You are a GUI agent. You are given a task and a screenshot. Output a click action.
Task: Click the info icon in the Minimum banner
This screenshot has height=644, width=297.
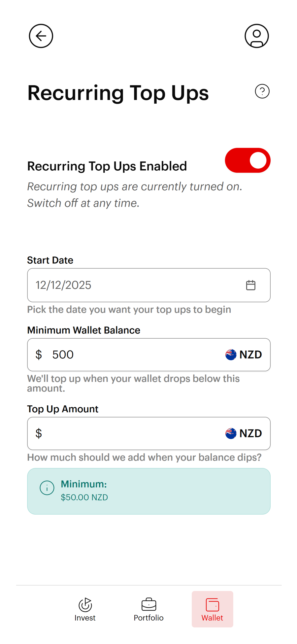pos(47,488)
